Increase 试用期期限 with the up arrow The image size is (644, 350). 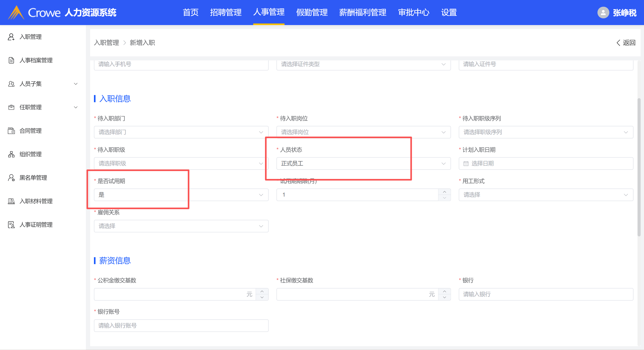click(x=444, y=192)
